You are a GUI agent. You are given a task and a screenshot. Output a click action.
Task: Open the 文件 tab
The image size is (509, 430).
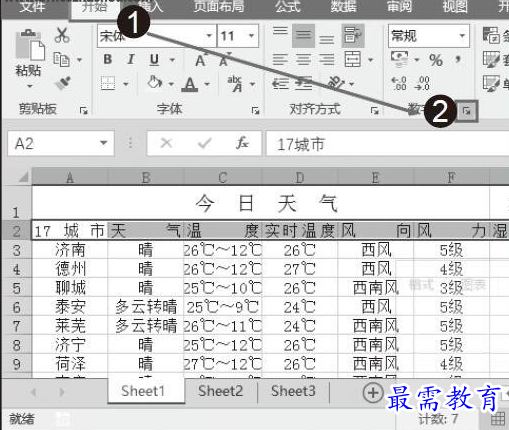tap(31, 6)
